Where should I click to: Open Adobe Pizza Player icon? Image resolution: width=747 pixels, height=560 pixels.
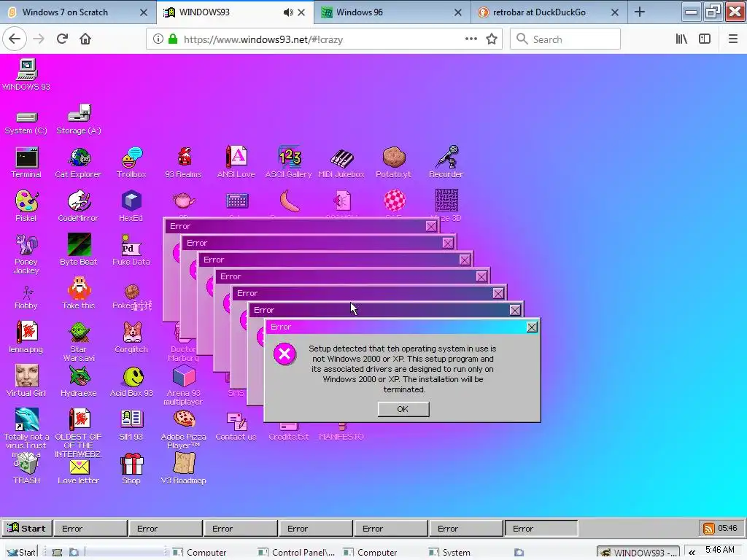[x=183, y=429]
